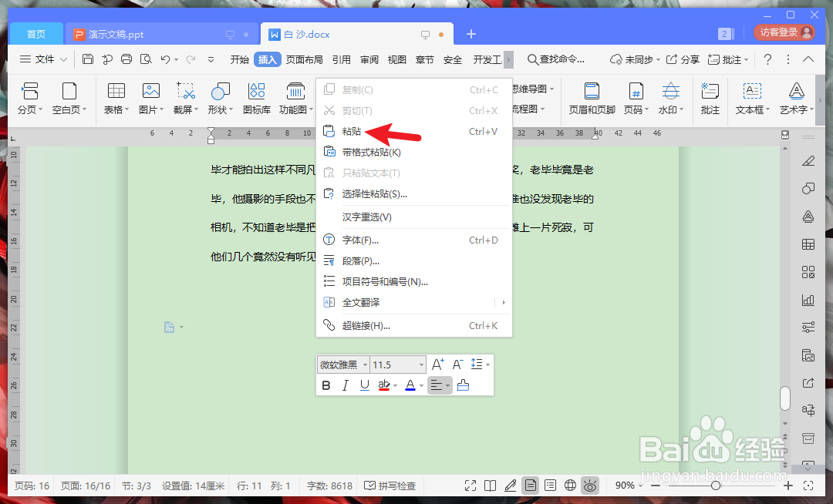Go to the 首页 home tab
This screenshot has height=504, width=833.
36,35
